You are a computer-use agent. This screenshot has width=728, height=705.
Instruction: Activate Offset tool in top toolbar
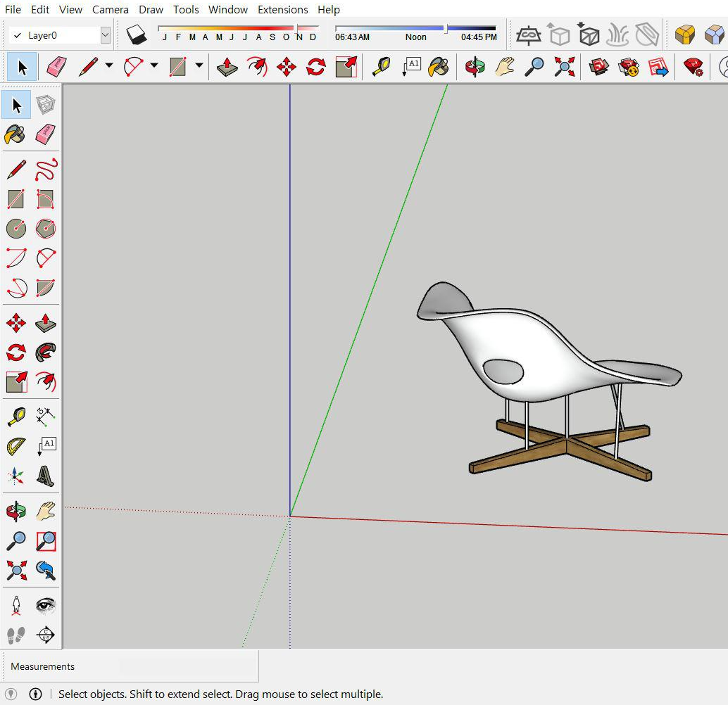[257, 68]
